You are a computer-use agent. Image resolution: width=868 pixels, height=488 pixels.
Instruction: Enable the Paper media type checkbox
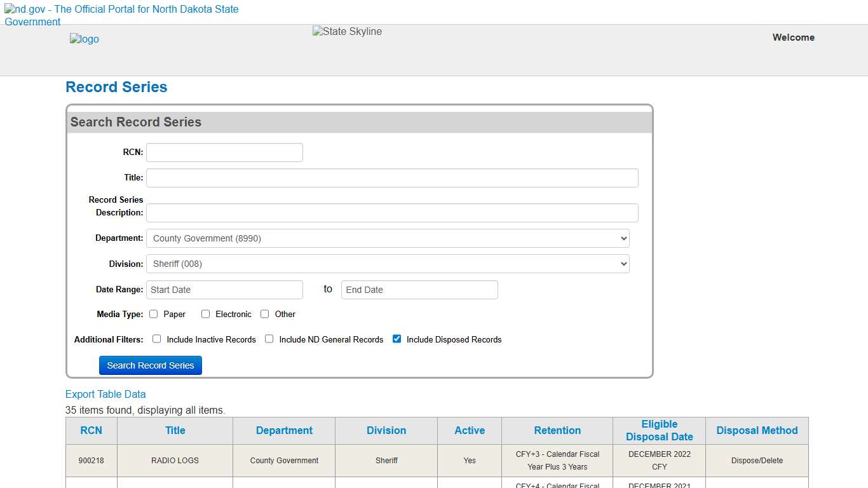click(153, 313)
